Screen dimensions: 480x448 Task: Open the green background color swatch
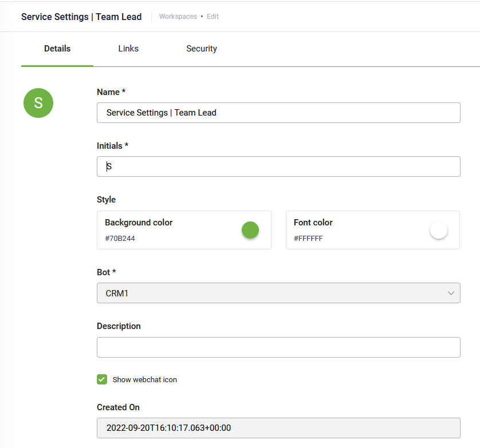click(250, 230)
